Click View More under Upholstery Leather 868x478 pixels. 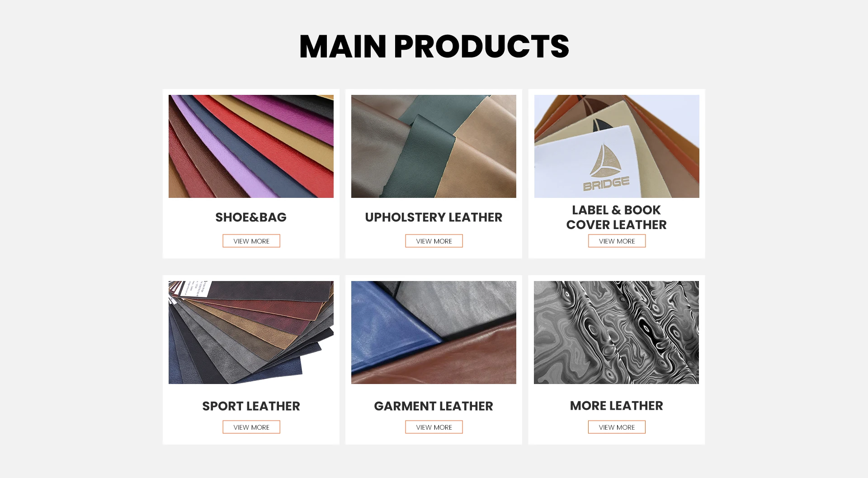pyautogui.click(x=434, y=241)
